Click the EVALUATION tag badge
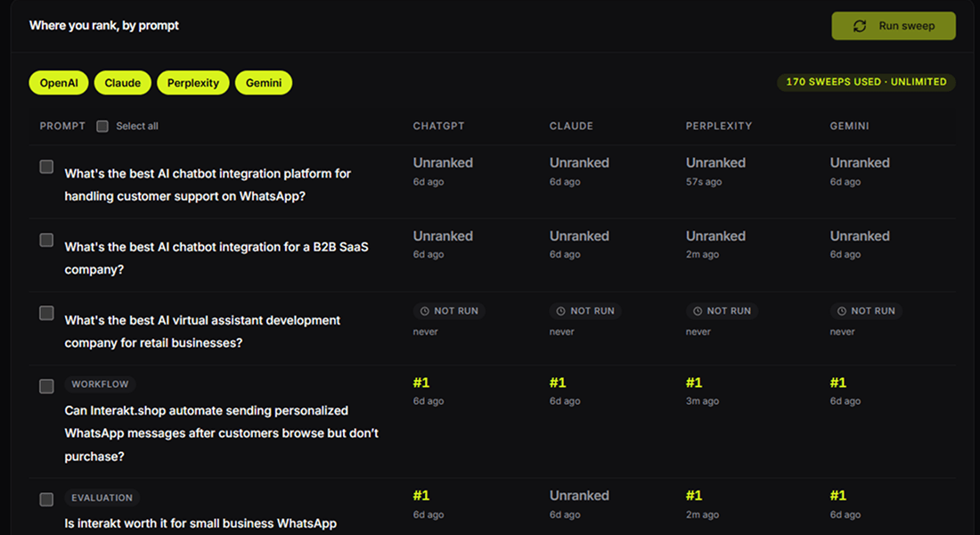This screenshot has height=535, width=980. 102,498
